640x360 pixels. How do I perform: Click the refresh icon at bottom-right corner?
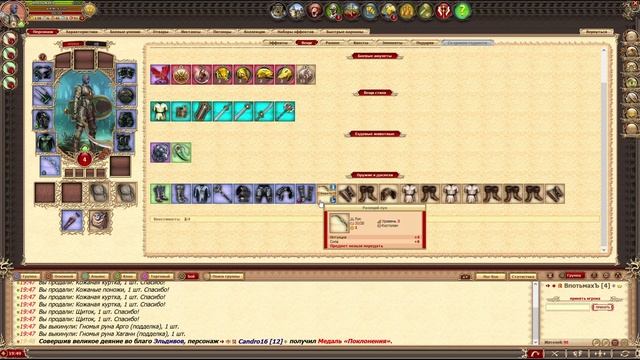coord(625,354)
